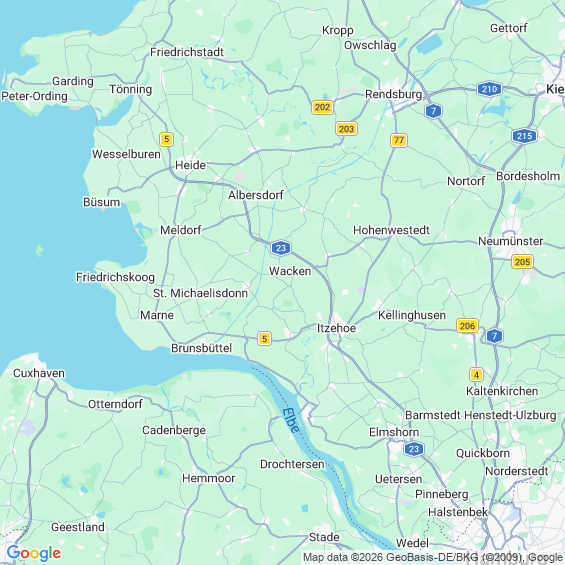Image resolution: width=565 pixels, height=565 pixels.
Task: Select the Brunsbüttel town label
Action: pos(201,348)
